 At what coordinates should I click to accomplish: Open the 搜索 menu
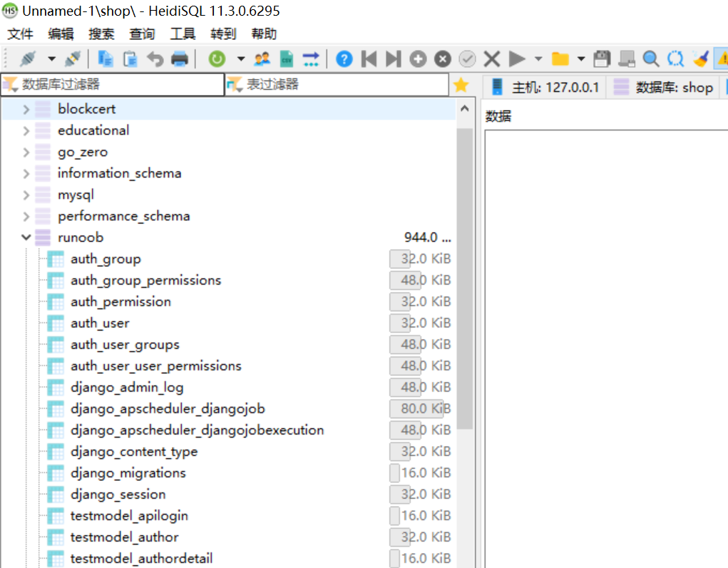(x=101, y=34)
